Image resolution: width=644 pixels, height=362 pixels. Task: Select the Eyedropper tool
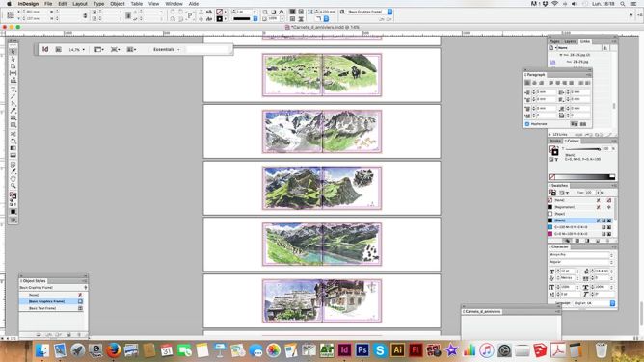[13, 171]
